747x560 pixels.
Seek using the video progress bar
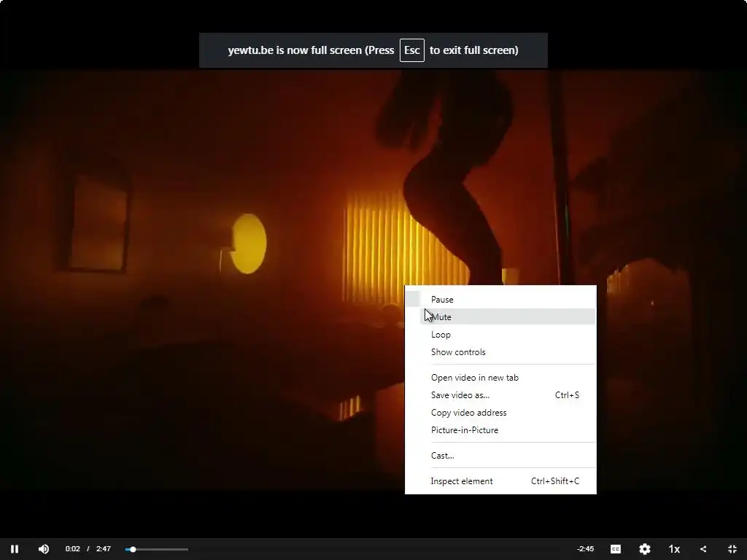coord(157,550)
